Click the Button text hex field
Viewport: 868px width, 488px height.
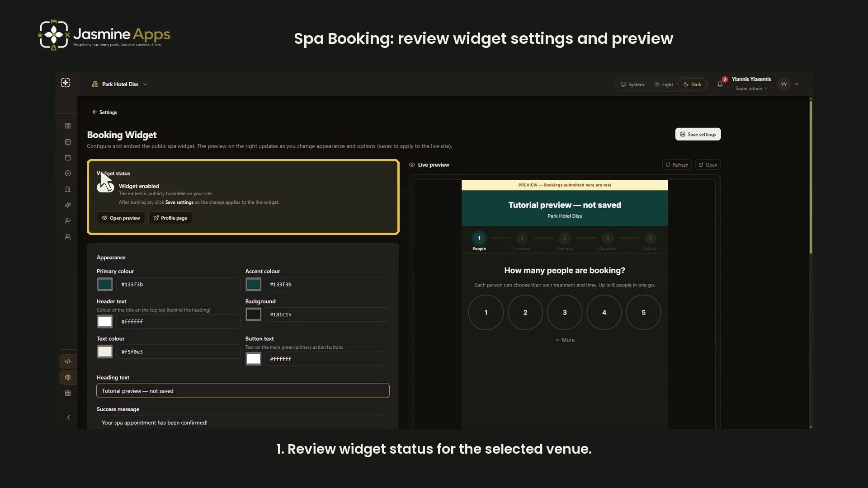click(327, 359)
